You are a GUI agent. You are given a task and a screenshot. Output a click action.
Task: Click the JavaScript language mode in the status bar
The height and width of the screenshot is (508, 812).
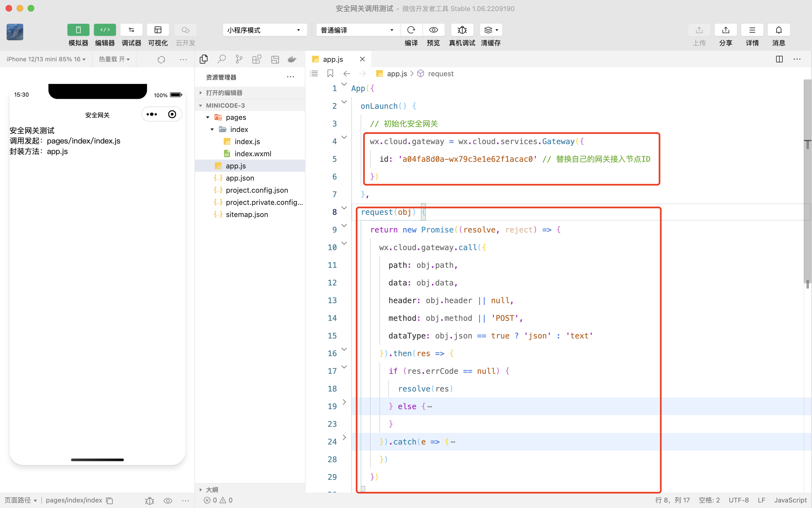point(790,500)
